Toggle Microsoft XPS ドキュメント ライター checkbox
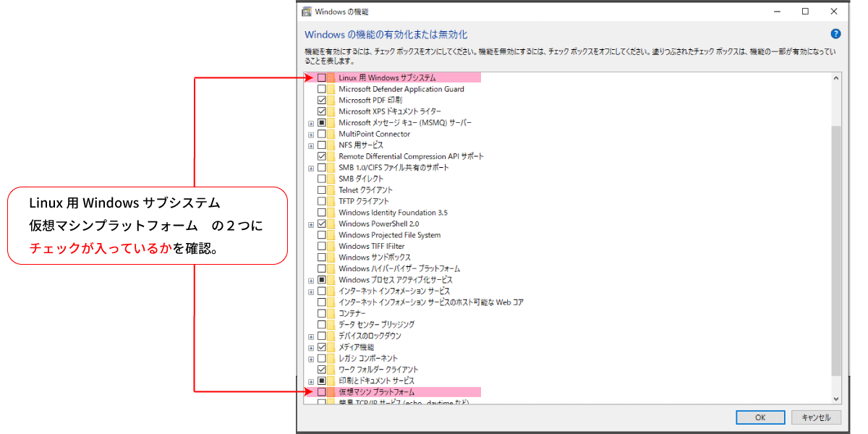 pos(322,111)
